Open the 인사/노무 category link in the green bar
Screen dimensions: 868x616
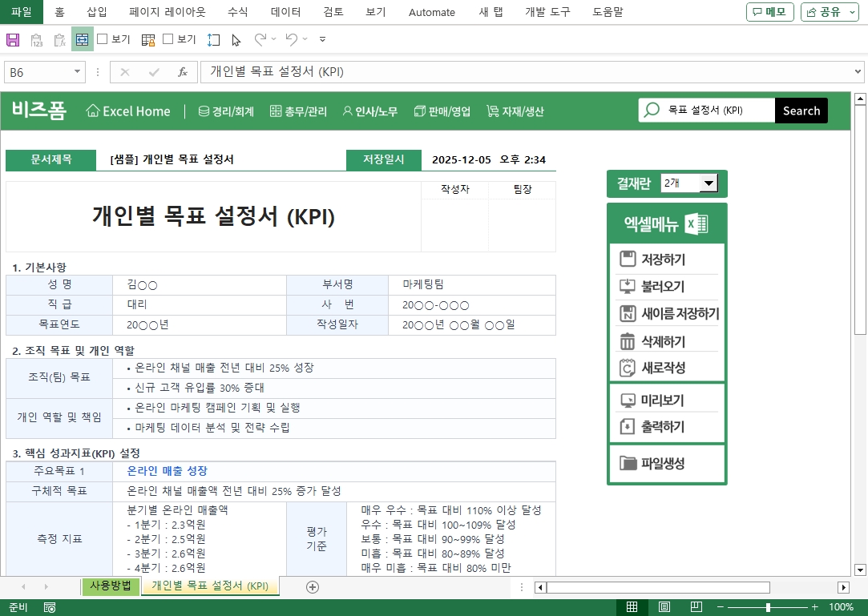click(x=369, y=111)
